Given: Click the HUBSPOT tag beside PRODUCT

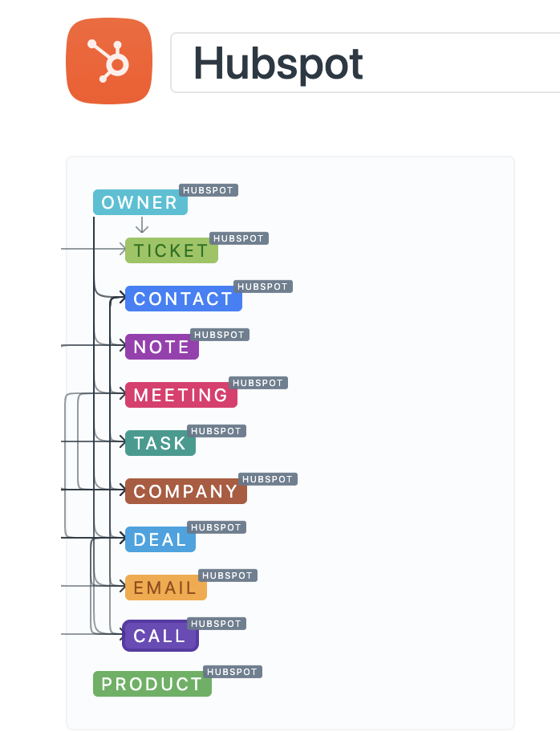Looking at the screenshot, I should tap(233, 672).
